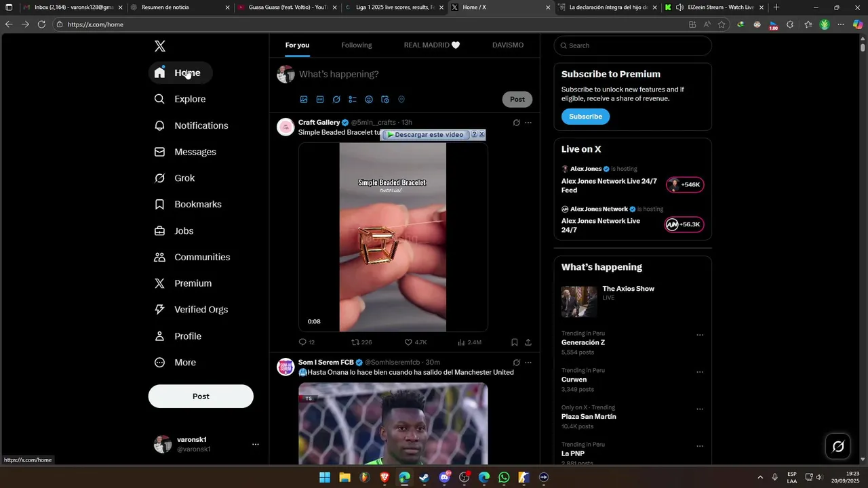The height and width of the screenshot is (488, 868).
Task: Launch Grok from the sidebar
Action: tap(174, 178)
